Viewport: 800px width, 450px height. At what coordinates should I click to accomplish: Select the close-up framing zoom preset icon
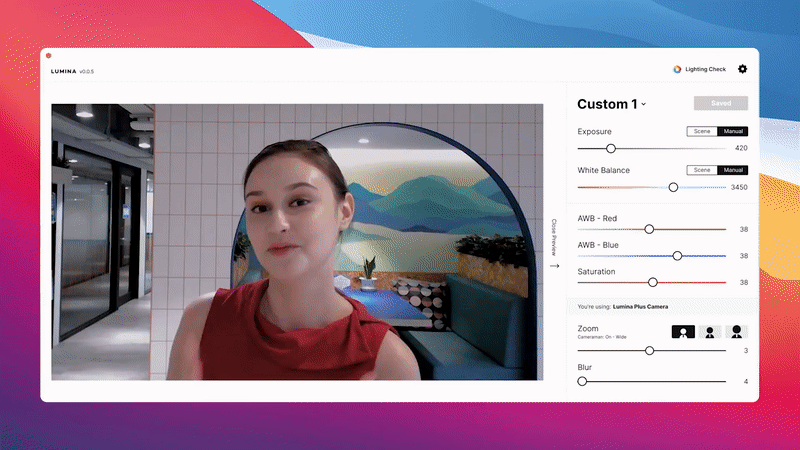736,332
